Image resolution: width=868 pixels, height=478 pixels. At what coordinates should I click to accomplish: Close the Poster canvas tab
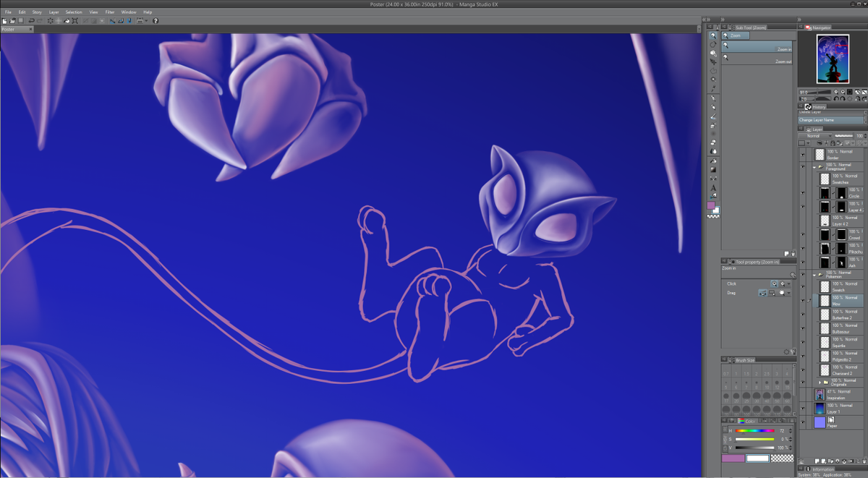pyautogui.click(x=30, y=30)
